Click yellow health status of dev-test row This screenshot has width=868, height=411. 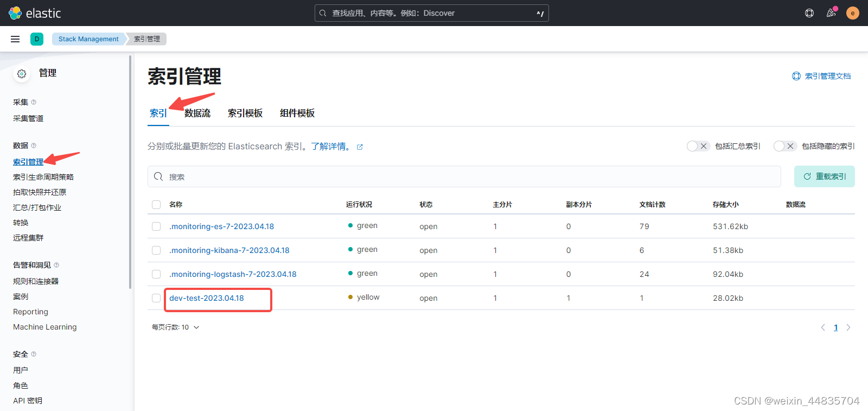(x=364, y=297)
